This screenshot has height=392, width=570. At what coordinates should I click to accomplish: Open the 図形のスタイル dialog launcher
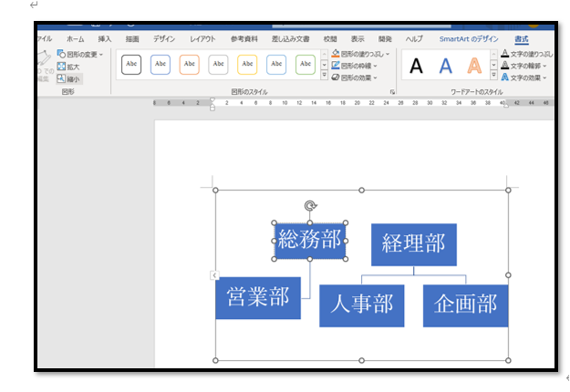(x=393, y=93)
